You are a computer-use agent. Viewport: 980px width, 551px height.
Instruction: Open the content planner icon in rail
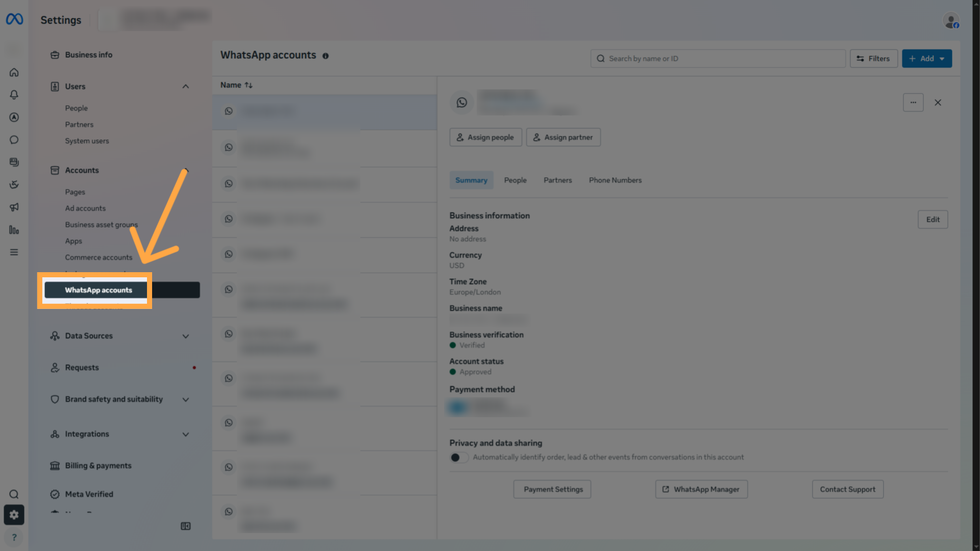point(14,162)
